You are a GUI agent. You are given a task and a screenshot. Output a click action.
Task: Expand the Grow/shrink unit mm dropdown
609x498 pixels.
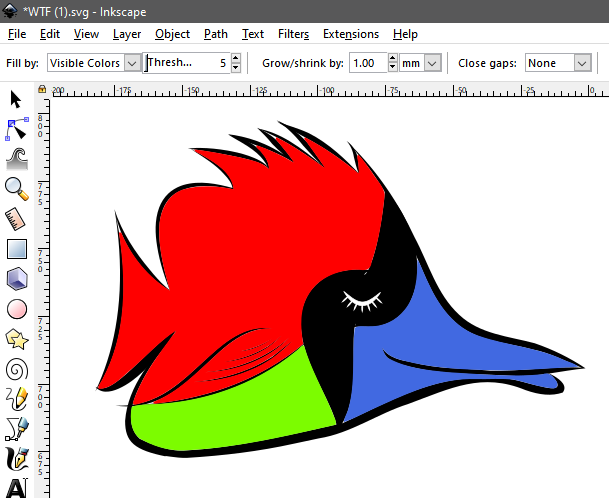420,63
